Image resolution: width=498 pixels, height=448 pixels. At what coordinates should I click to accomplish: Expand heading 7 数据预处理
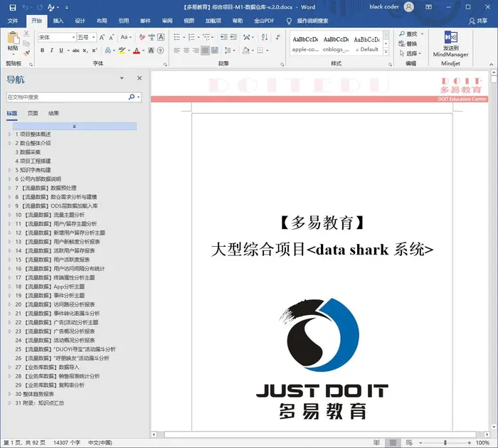pos(10,188)
